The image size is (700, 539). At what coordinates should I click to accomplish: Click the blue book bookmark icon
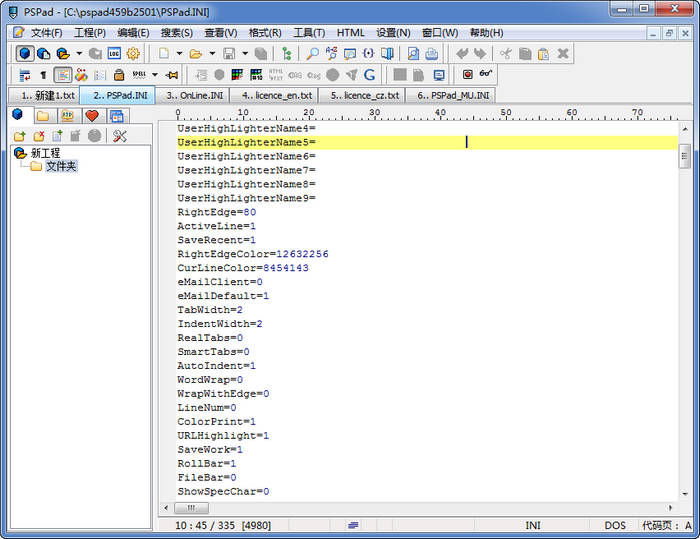click(387, 54)
